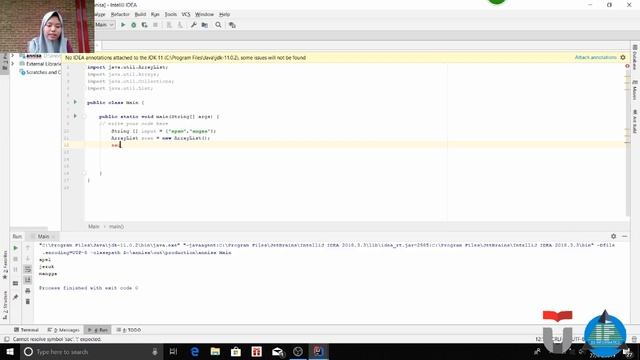Screen dimensions: 640x360
Task: Open the VCS menu
Action: (x=186, y=14)
